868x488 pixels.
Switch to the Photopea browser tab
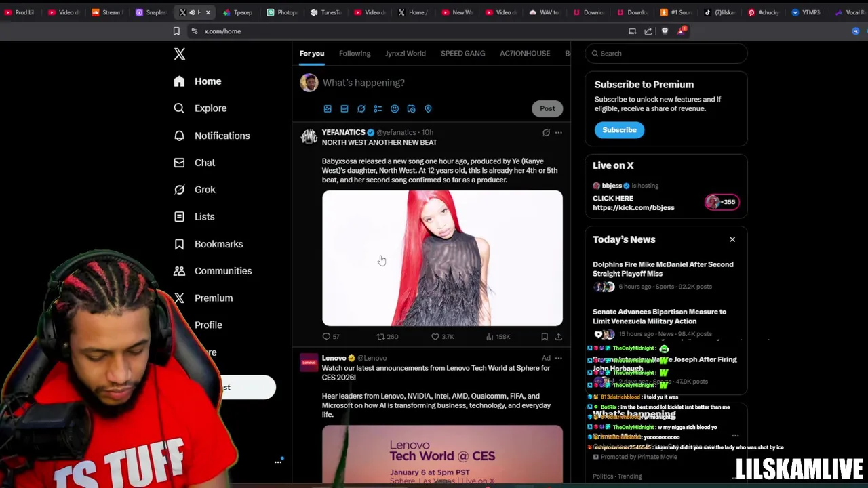282,12
